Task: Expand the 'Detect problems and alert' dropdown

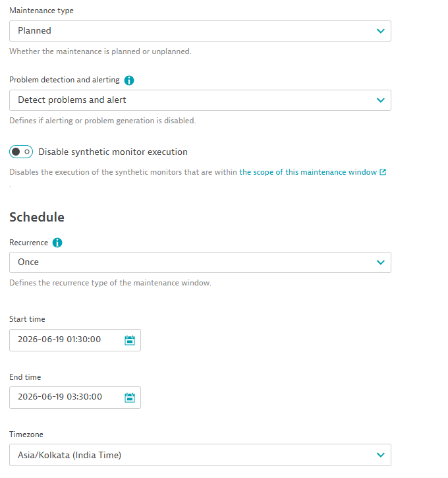Action: [200, 100]
